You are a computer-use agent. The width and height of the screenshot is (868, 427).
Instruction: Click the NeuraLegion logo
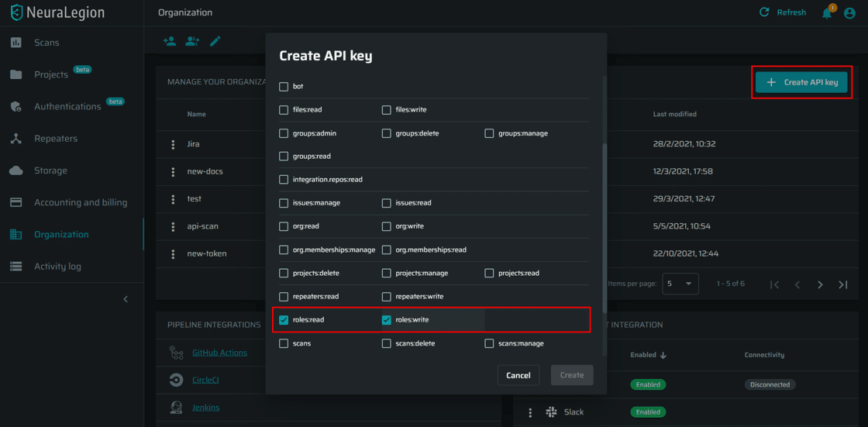[x=57, y=12]
